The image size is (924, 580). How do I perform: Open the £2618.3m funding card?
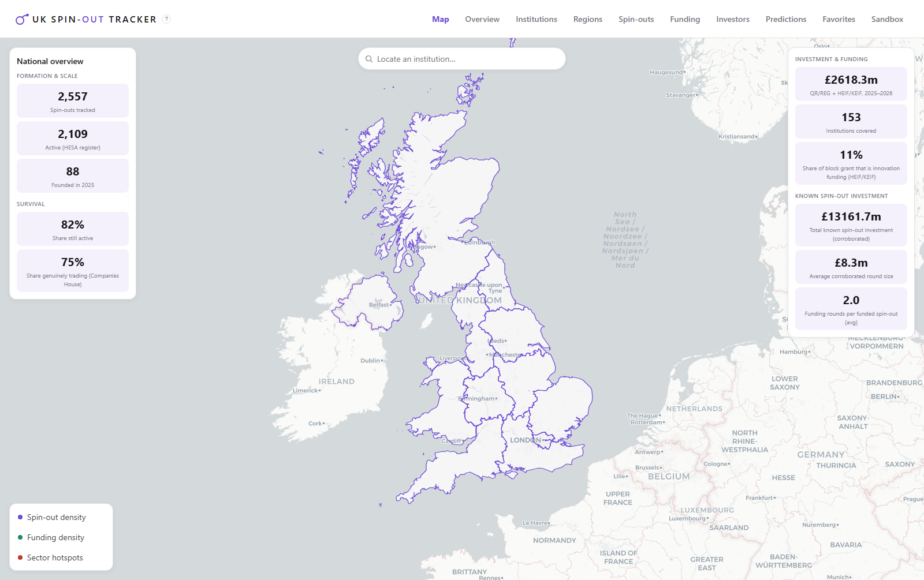pos(851,84)
